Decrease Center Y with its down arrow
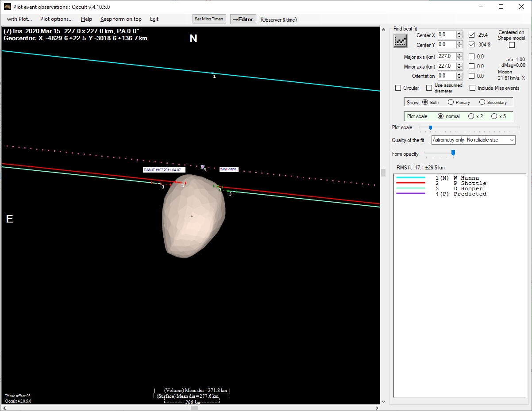The height and width of the screenshot is (411, 532). [x=459, y=46]
